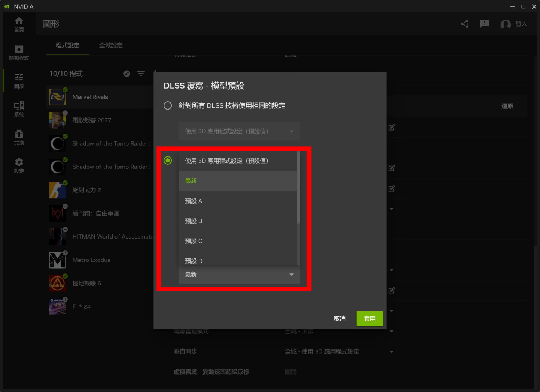Screen dimensions: 540x392
Task: Switch to 全域設定 tab
Action: click(x=111, y=45)
